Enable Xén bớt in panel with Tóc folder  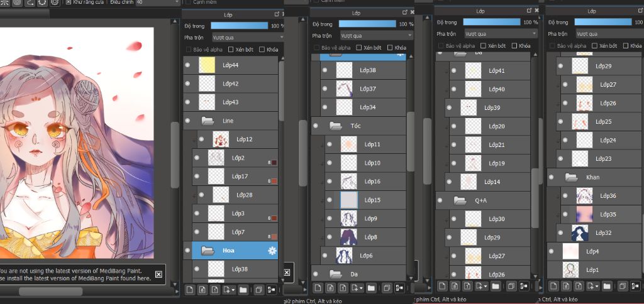pos(358,48)
